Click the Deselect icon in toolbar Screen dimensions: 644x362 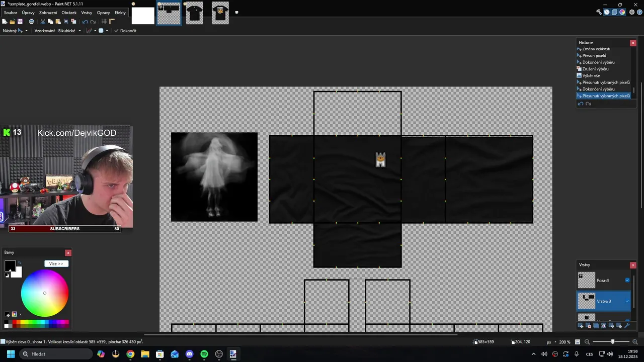pos(73,22)
